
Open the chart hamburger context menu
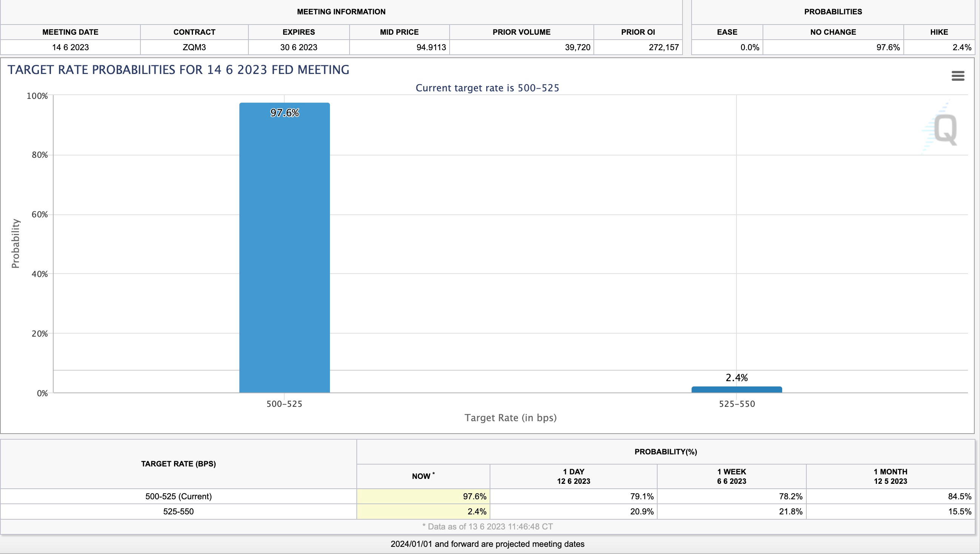tap(958, 76)
